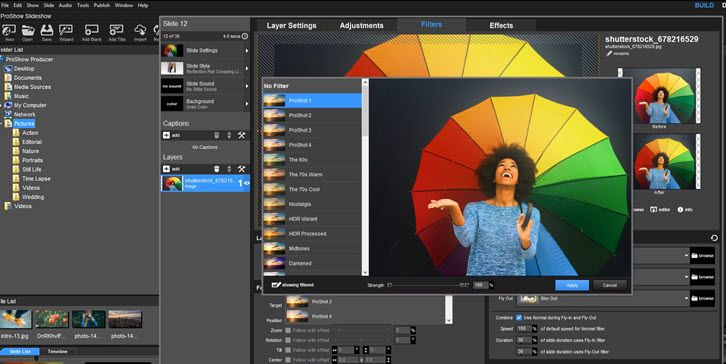Open the layer editor icon
The image size is (726, 364).
(653, 210)
